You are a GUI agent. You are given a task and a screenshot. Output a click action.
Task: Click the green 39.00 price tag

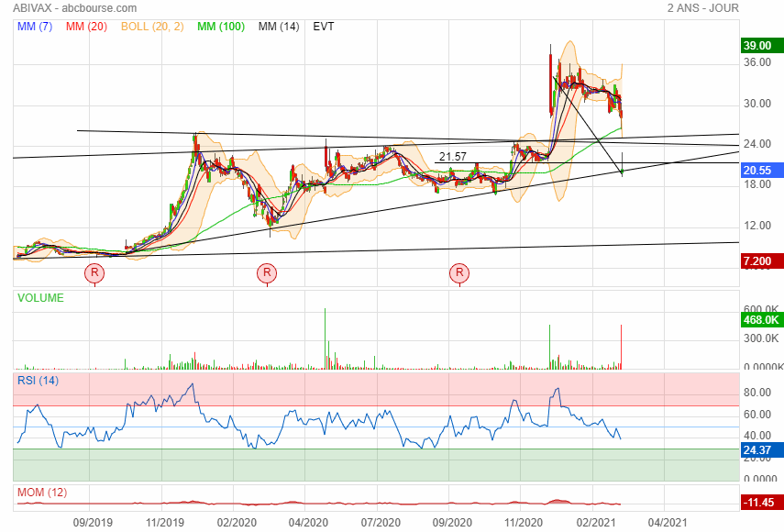762,46
